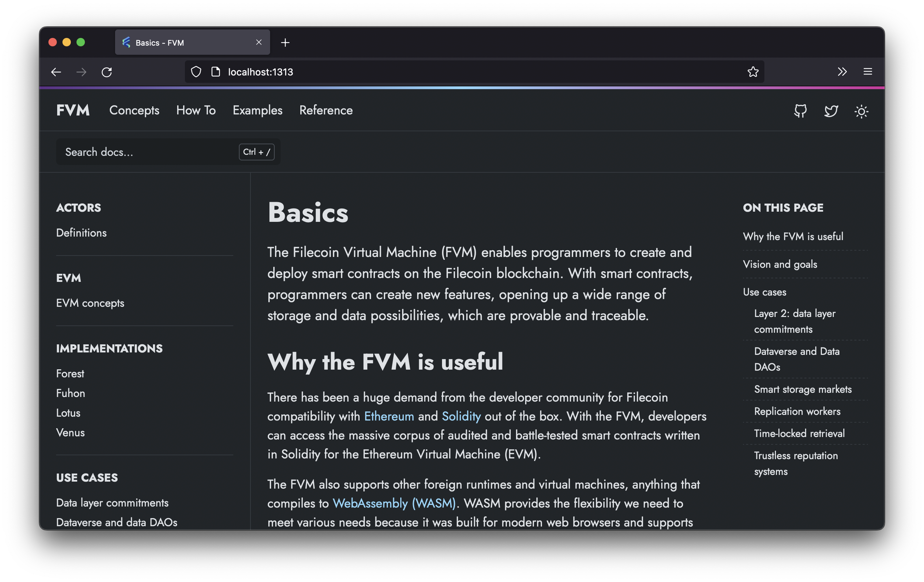Open the WebAssembly (WASM) link
This screenshot has height=582, width=924.
[x=394, y=503]
